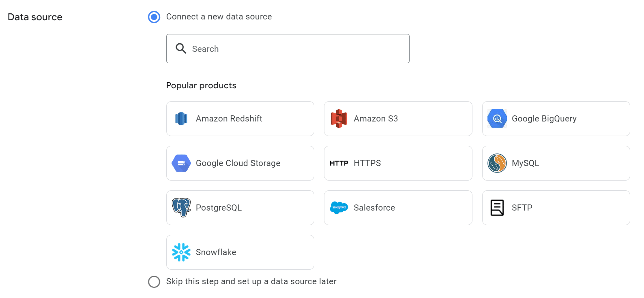
Task: Click the Google BigQuery hexagon icon
Action: [x=497, y=119]
